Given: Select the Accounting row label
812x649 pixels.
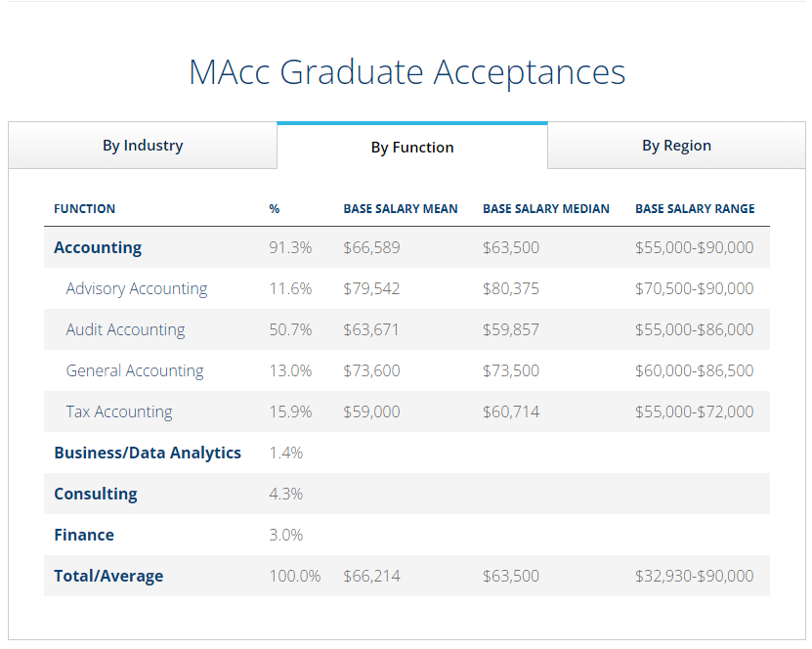Looking at the screenshot, I should (98, 247).
